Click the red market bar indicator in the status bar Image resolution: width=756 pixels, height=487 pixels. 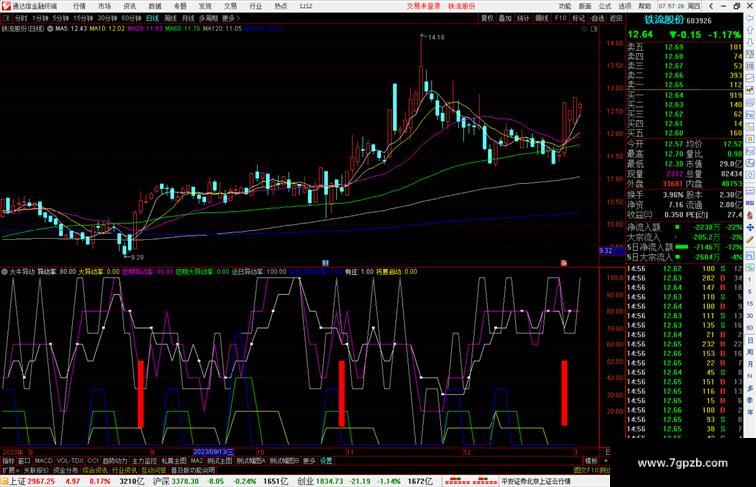[471, 481]
